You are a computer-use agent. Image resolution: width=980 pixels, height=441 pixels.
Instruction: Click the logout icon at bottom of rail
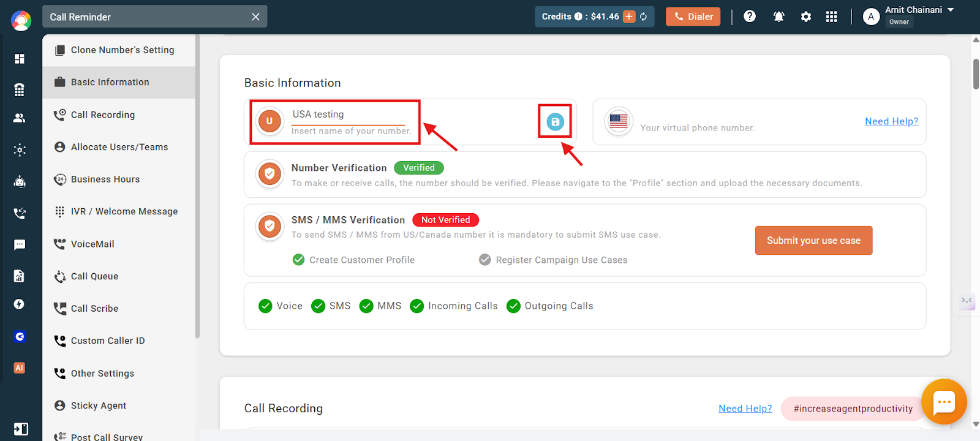tap(21, 429)
